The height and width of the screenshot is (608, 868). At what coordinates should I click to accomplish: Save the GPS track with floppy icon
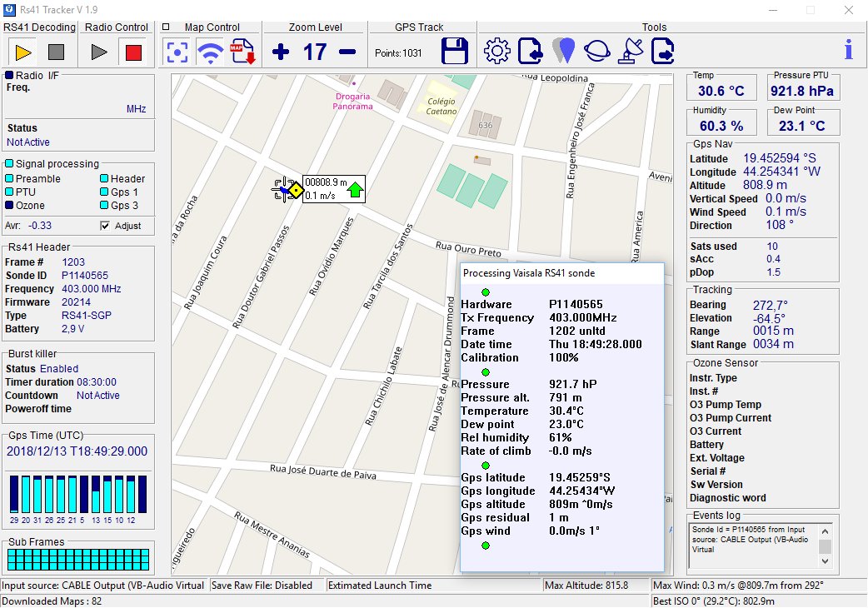tap(455, 52)
